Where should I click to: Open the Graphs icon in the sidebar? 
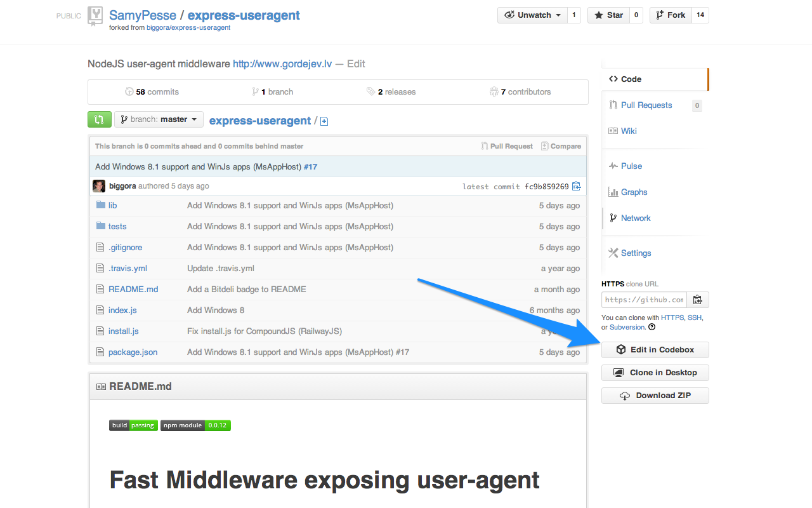click(613, 192)
